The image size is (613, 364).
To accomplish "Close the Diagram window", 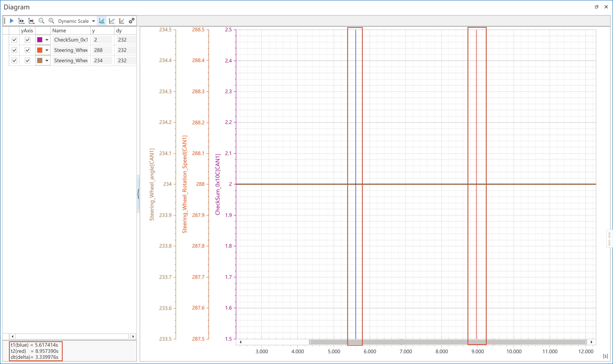I will (x=606, y=7).
